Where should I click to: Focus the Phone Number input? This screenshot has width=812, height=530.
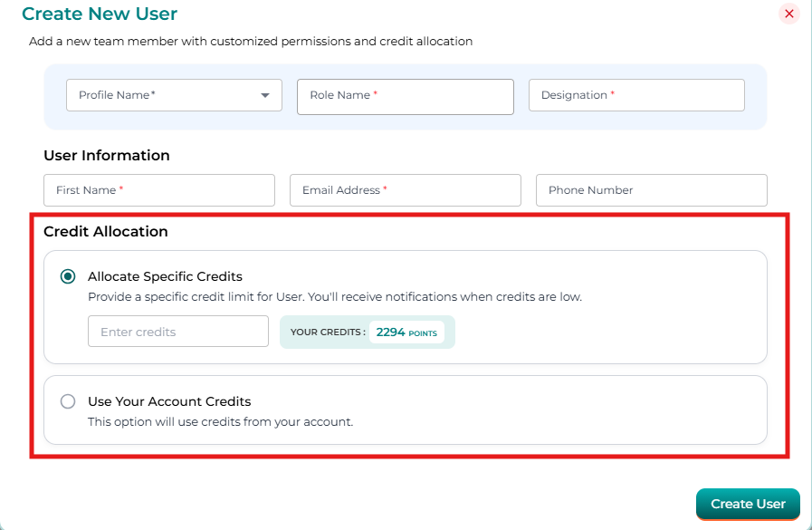point(651,190)
